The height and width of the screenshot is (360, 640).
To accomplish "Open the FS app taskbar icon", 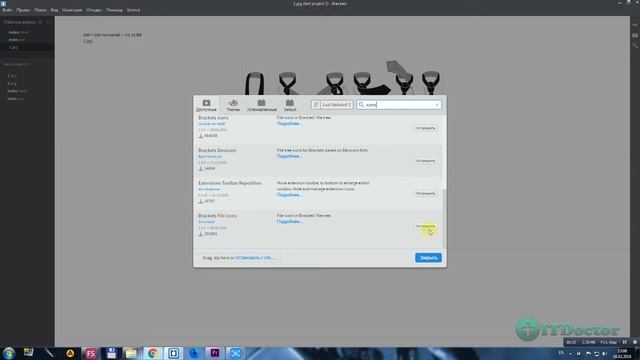I will (x=91, y=353).
